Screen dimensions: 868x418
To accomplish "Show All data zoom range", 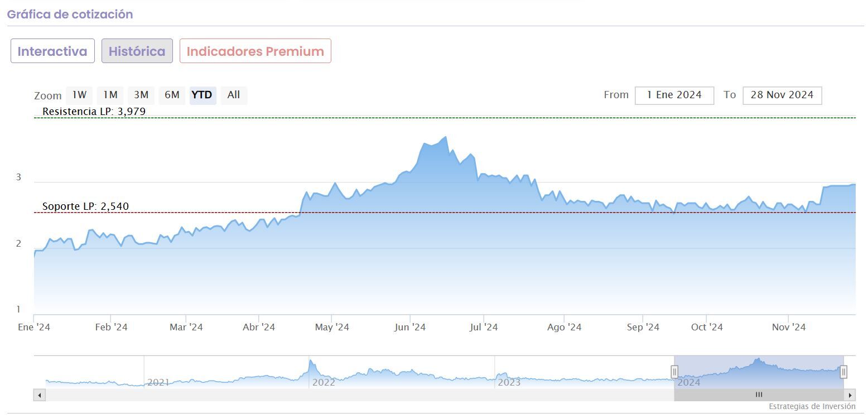I will click(x=234, y=95).
